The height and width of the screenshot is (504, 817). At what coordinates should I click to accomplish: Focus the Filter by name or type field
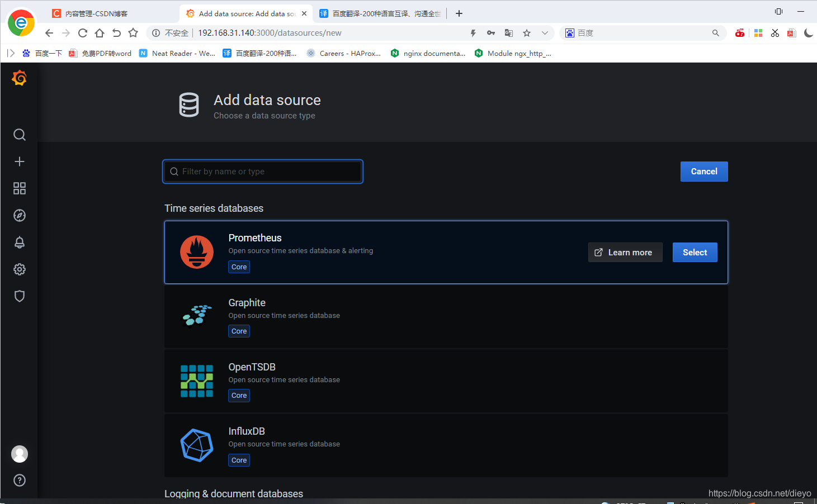pos(263,172)
